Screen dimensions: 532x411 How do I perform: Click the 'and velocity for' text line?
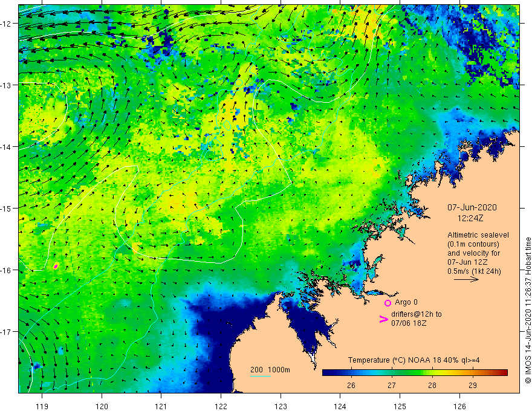point(473,253)
